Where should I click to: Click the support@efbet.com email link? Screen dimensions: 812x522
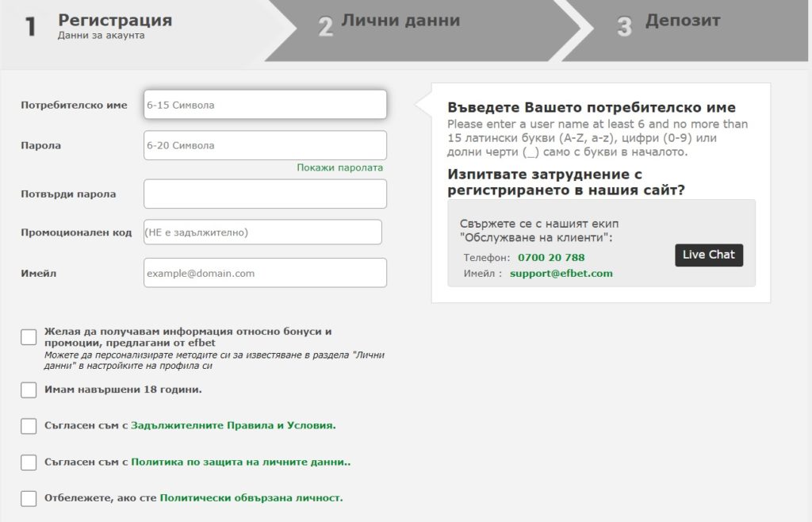(x=561, y=274)
